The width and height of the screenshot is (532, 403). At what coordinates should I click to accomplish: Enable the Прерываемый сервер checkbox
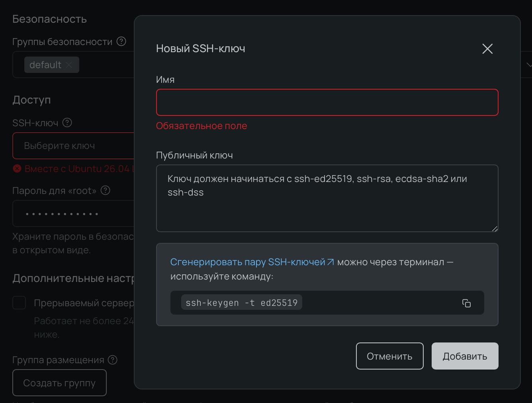[x=19, y=303]
